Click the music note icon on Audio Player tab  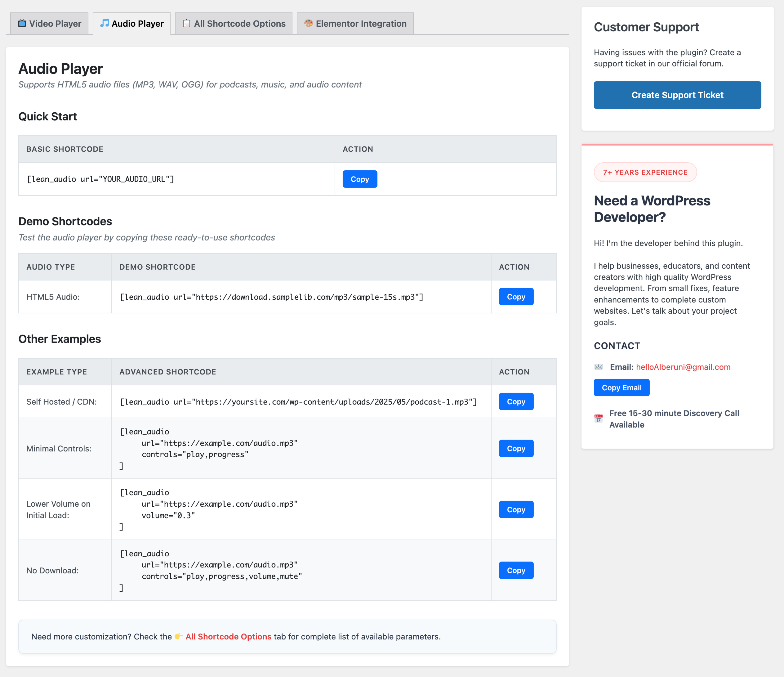point(104,24)
